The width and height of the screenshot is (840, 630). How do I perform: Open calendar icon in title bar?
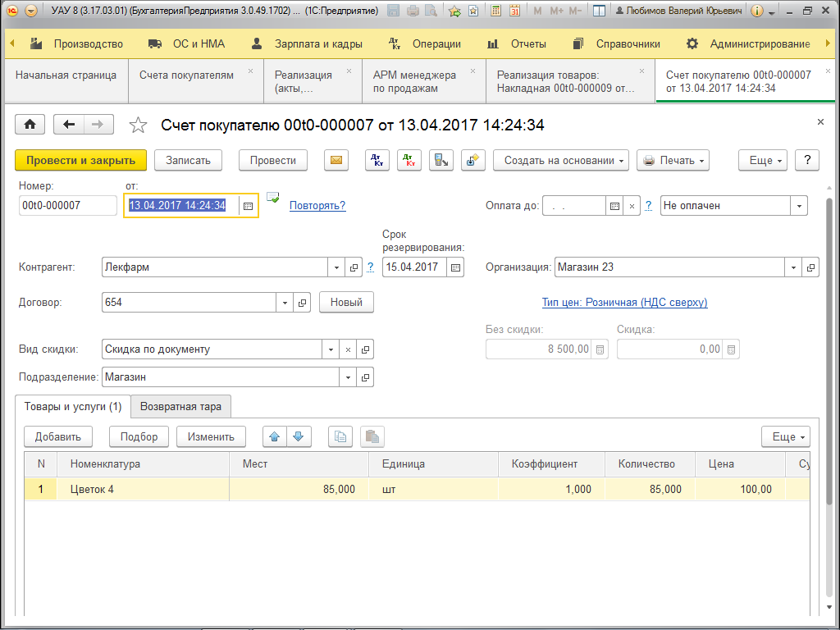pyautogui.click(x=515, y=10)
